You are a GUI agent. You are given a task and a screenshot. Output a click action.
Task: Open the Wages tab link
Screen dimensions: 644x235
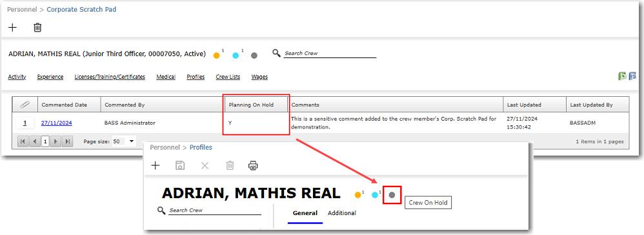tap(259, 77)
